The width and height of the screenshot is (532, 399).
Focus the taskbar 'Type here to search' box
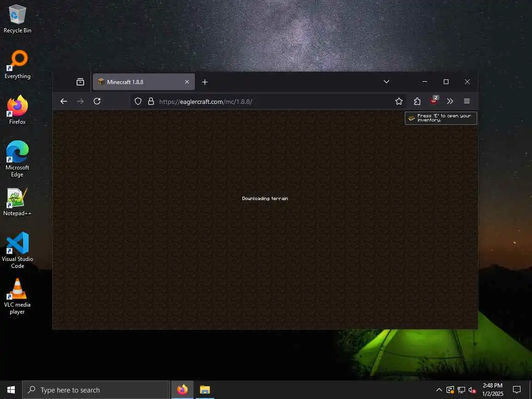point(96,390)
